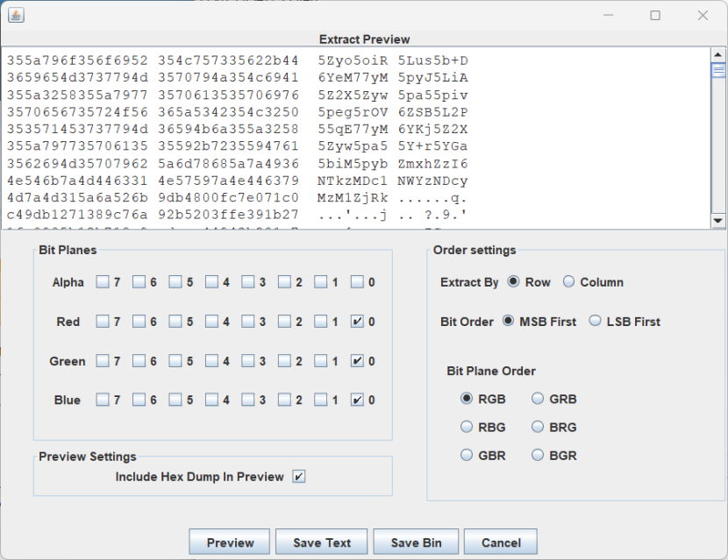Disable Blue bit plane 0 checkbox
Image resolution: width=728 pixels, height=560 pixels.
coord(357,400)
